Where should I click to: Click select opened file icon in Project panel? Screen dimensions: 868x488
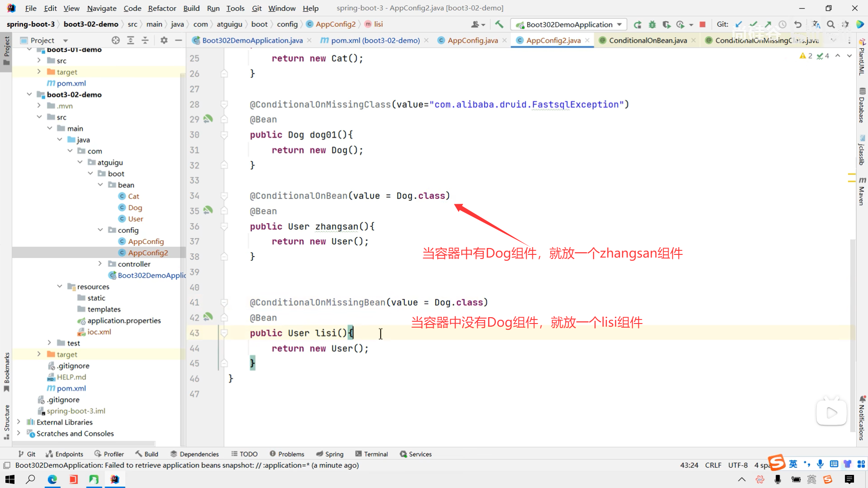(116, 40)
